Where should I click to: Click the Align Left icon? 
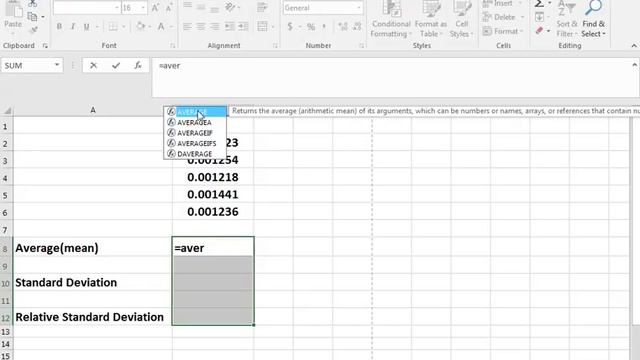187,27
